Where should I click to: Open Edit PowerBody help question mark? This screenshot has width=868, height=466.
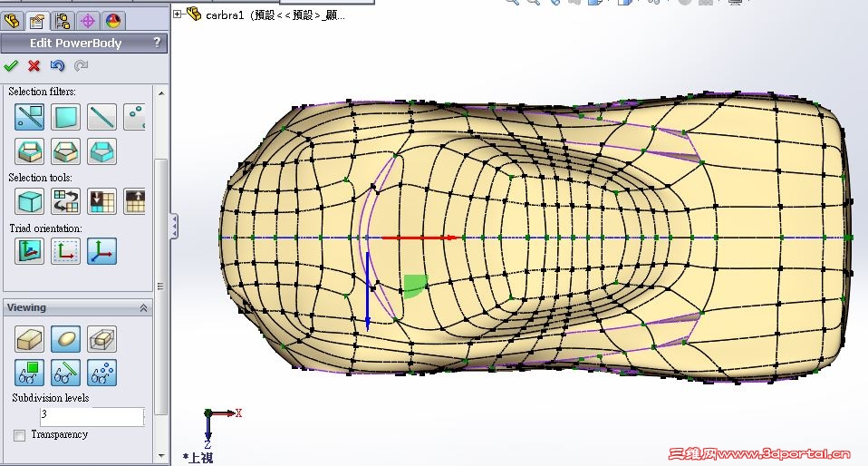click(158, 43)
